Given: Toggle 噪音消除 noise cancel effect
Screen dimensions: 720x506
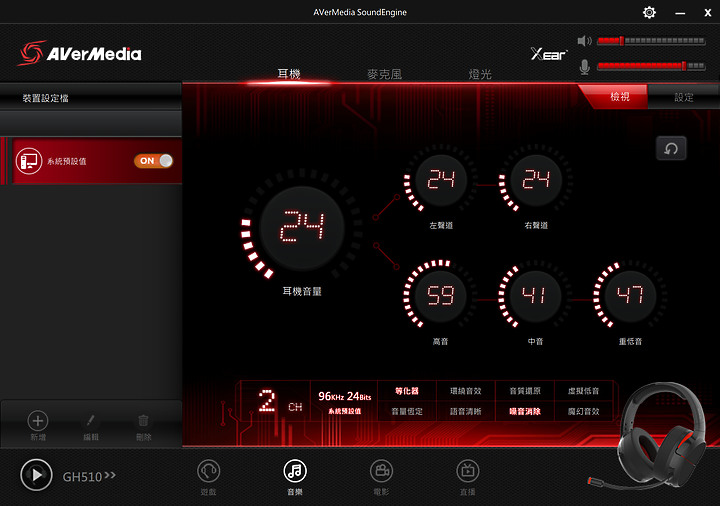Looking at the screenshot, I should pyautogui.click(x=525, y=411).
